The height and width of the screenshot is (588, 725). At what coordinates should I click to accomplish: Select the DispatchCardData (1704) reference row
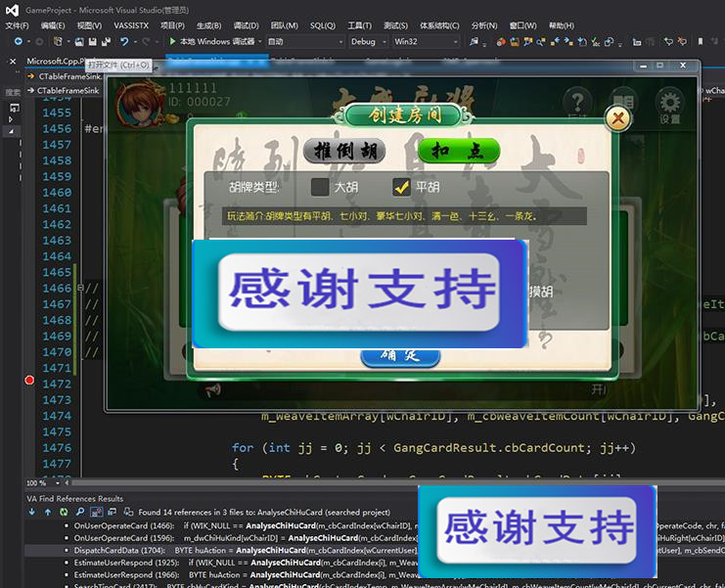pos(375,550)
